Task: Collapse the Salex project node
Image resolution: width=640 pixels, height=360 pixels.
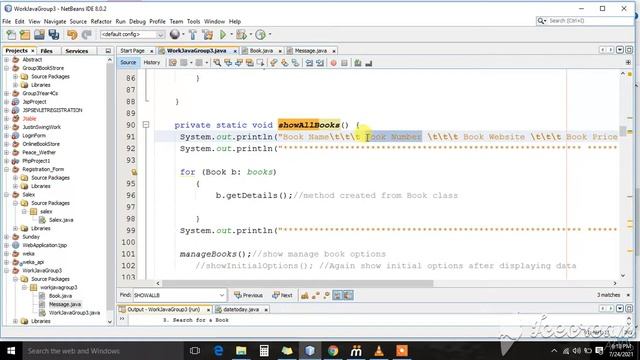Action: (7, 195)
